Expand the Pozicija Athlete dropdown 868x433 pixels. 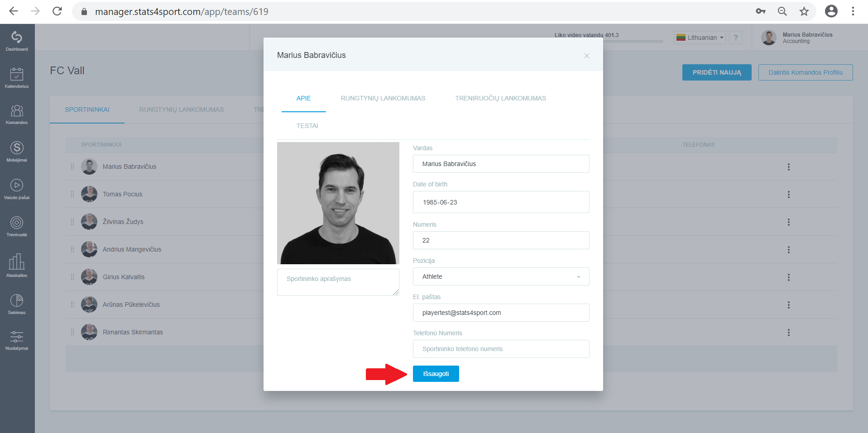pyautogui.click(x=501, y=276)
